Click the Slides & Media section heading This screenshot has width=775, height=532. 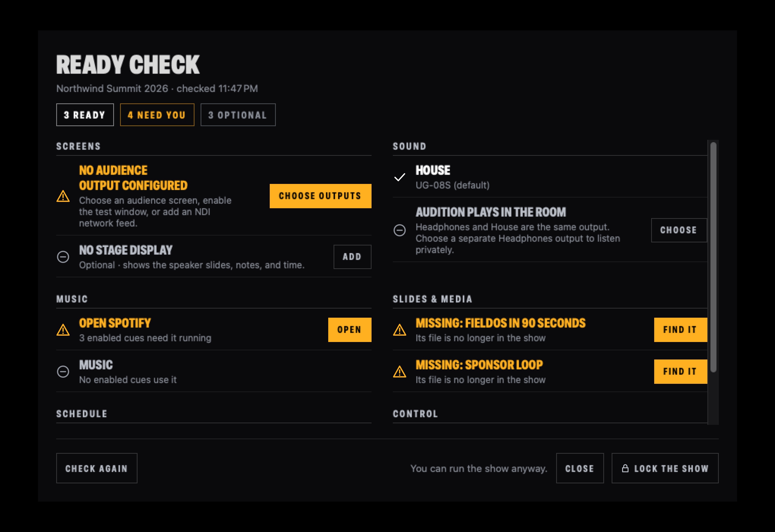tap(433, 299)
